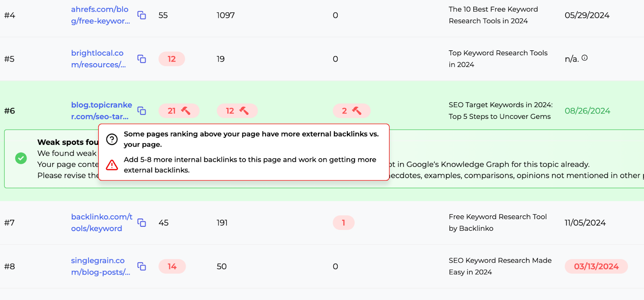644x300 pixels.
Task: Click the red 21 hammer badge
Action: (179, 111)
